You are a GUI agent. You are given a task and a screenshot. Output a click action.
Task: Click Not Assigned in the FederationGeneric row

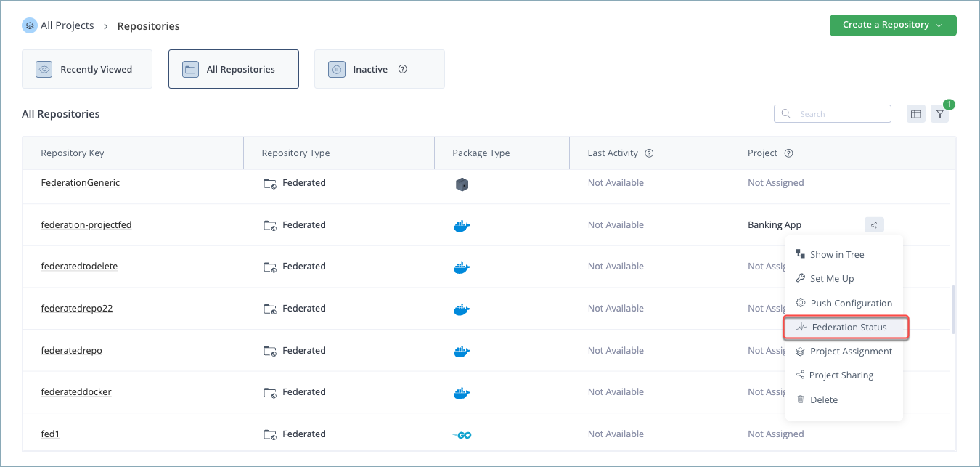click(x=776, y=183)
